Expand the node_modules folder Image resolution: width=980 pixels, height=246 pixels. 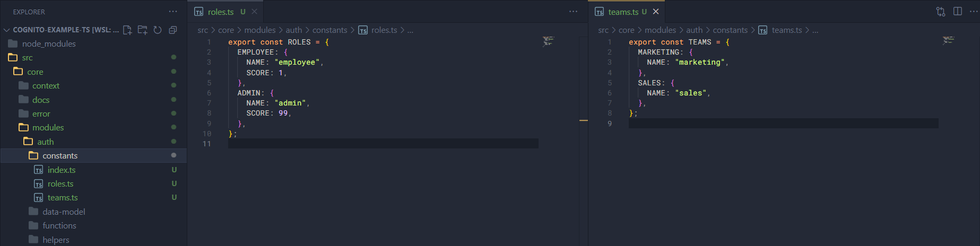48,44
